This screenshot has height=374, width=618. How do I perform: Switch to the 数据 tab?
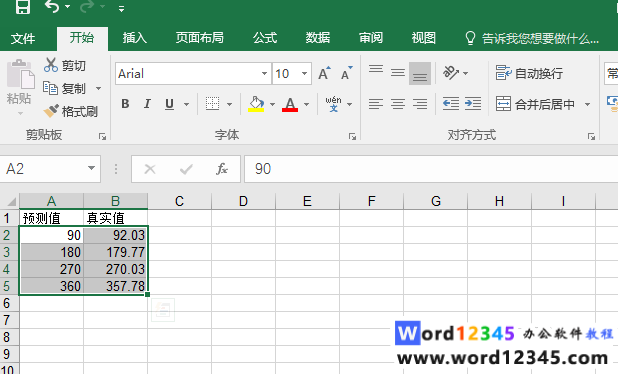tap(318, 38)
